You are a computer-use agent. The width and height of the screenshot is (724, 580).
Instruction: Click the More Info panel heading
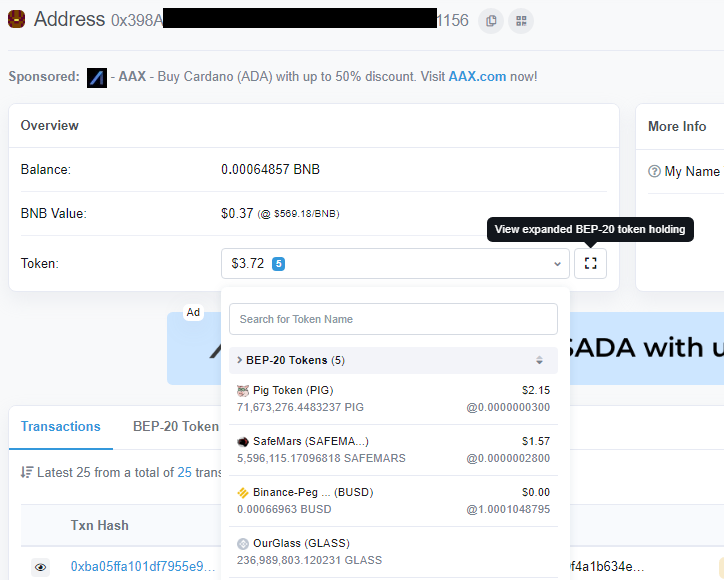click(677, 127)
